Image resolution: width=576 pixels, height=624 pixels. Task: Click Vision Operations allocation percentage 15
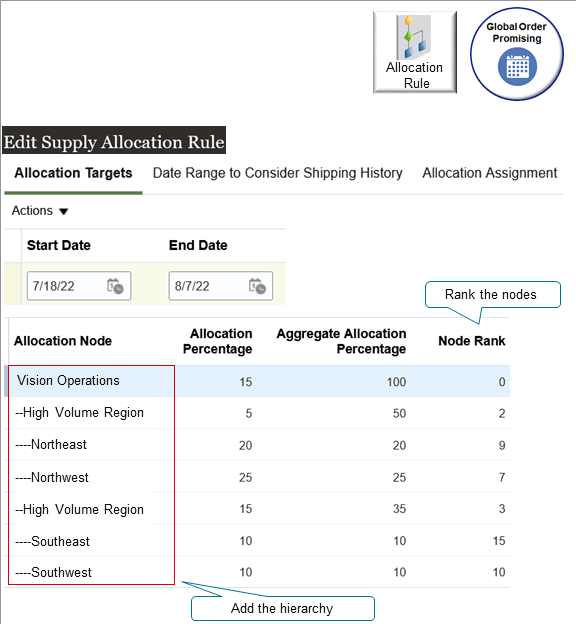pos(246,382)
